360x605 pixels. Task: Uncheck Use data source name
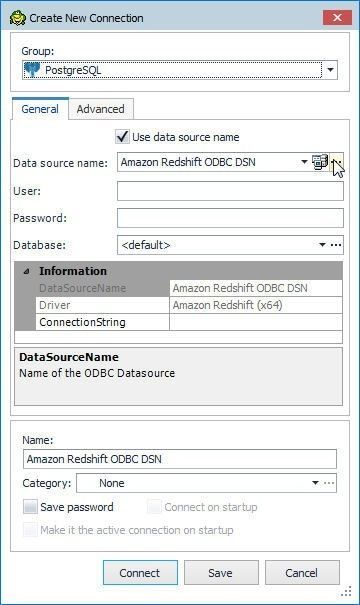[122, 137]
